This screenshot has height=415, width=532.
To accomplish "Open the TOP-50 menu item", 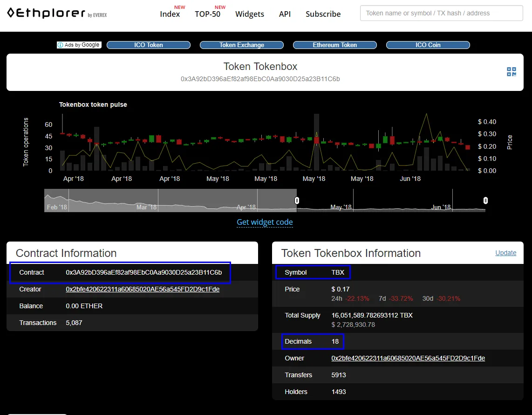I will [x=208, y=14].
